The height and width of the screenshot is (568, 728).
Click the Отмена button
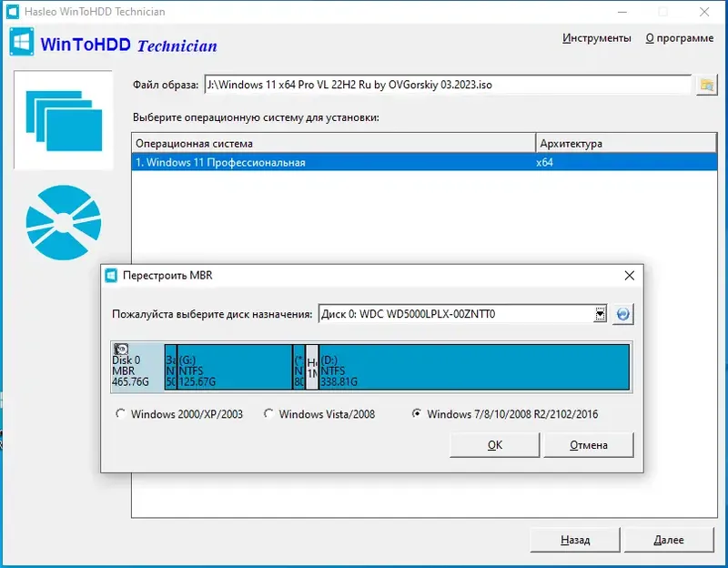[x=588, y=445]
